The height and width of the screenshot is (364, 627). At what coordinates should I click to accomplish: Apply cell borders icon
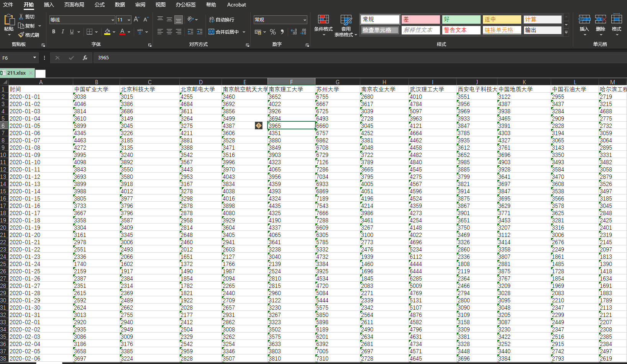tap(90, 32)
